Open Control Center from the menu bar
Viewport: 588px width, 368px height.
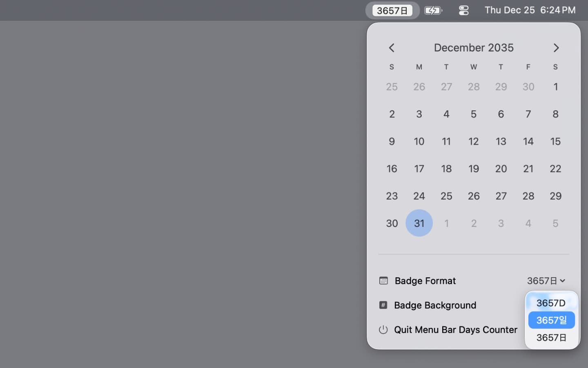(463, 10)
